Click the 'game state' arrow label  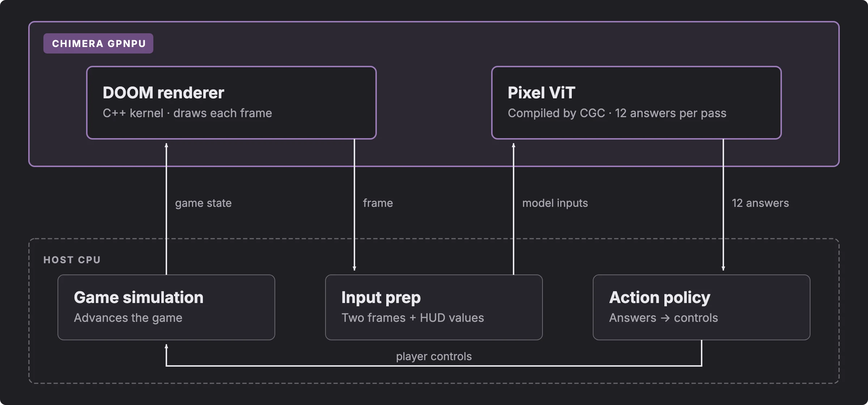(x=203, y=203)
